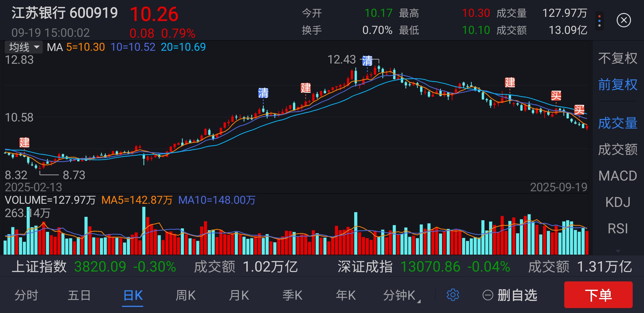The height and width of the screenshot is (313, 644).
Task: Tap the minus icon beside 删自选
Action: (x=488, y=295)
